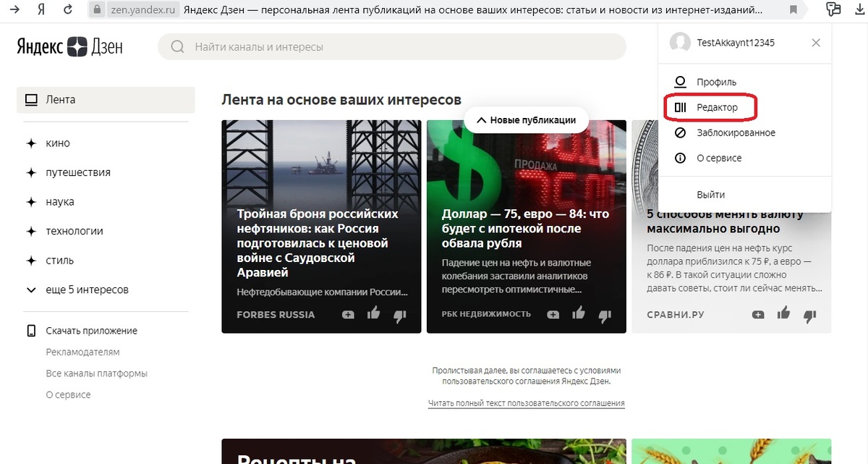Like the Сравни.ру card

[783, 313]
